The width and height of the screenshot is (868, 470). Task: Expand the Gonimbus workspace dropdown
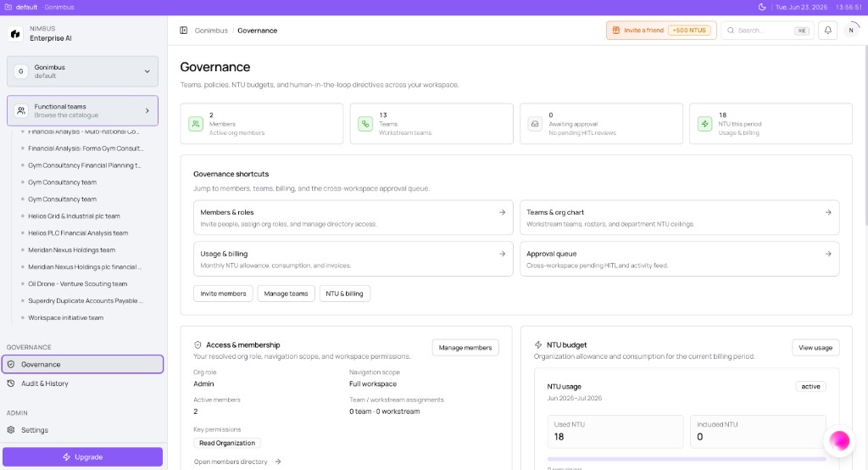pos(82,71)
